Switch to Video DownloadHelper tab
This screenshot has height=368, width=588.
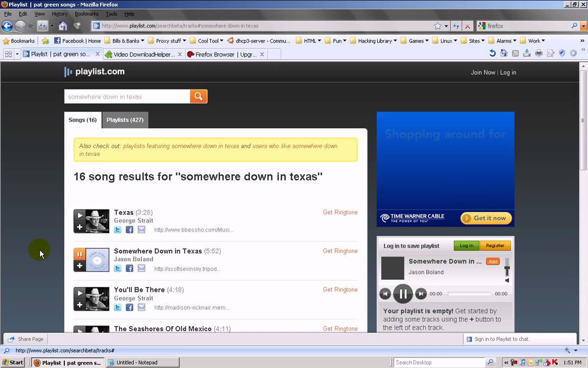pos(143,55)
